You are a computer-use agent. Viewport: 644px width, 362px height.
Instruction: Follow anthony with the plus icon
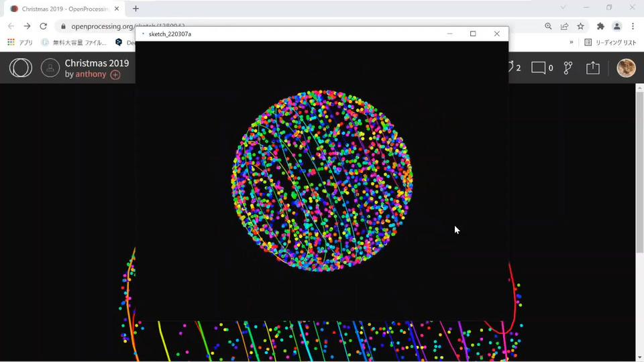click(115, 74)
